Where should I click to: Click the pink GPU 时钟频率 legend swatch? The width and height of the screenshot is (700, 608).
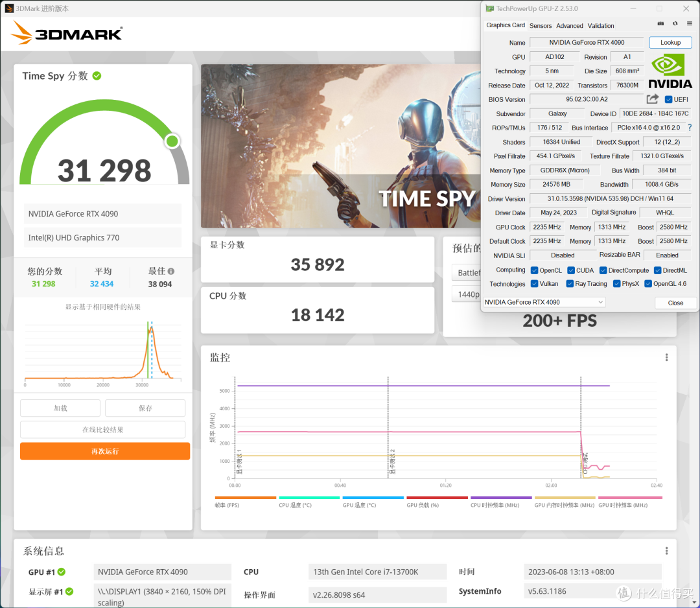click(631, 497)
